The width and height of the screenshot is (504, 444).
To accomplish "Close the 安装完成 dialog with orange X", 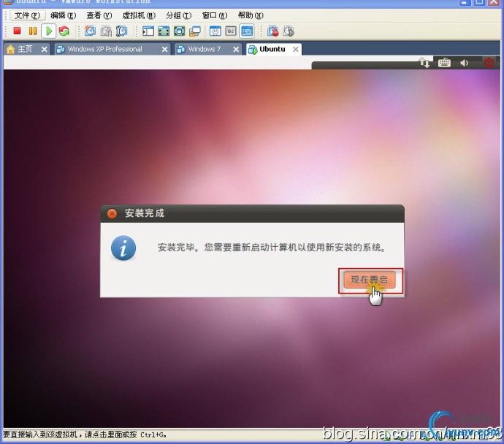I will pos(112,213).
